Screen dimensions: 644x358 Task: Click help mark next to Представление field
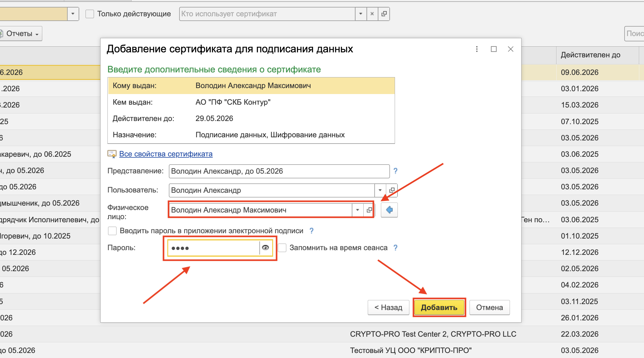(395, 171)
